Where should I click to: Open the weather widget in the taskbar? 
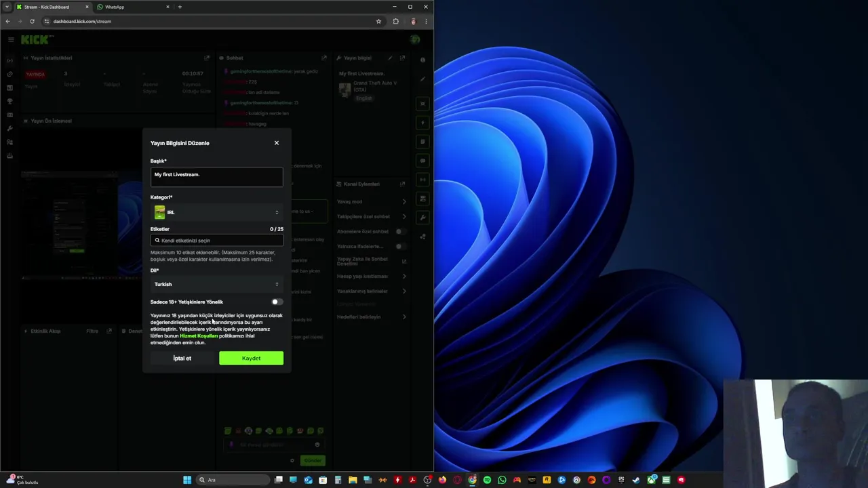coord(22,480)
